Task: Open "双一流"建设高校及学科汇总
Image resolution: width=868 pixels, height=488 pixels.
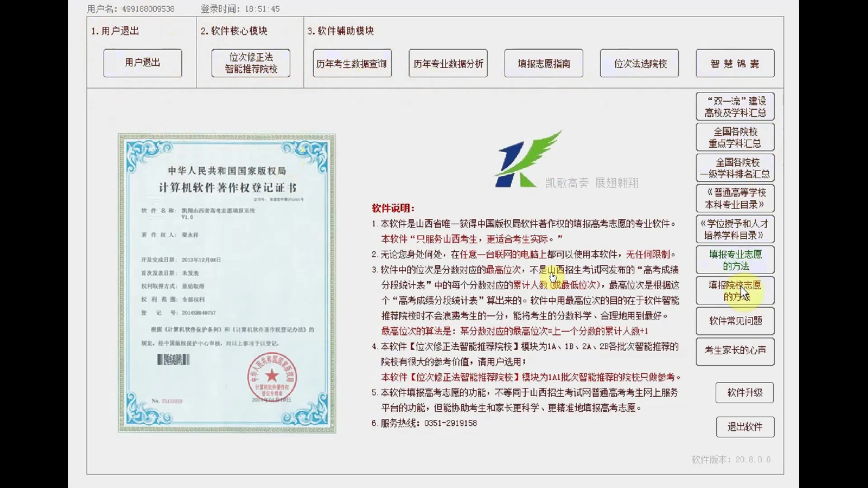Action: point(735,107)
